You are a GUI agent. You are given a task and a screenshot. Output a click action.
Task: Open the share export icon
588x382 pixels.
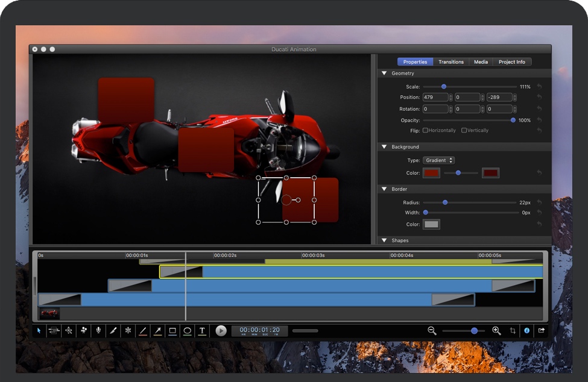click(x=541, y=331)
